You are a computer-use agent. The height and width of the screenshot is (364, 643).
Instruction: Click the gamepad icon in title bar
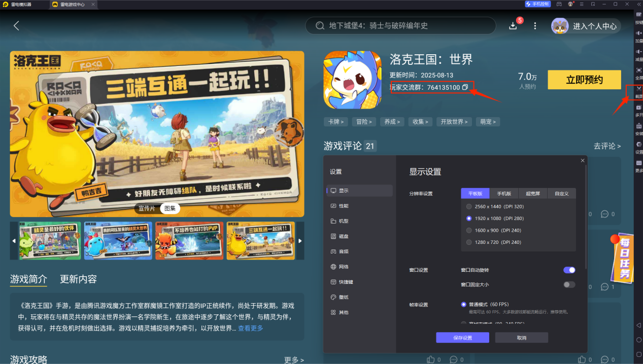pos(559,4)
